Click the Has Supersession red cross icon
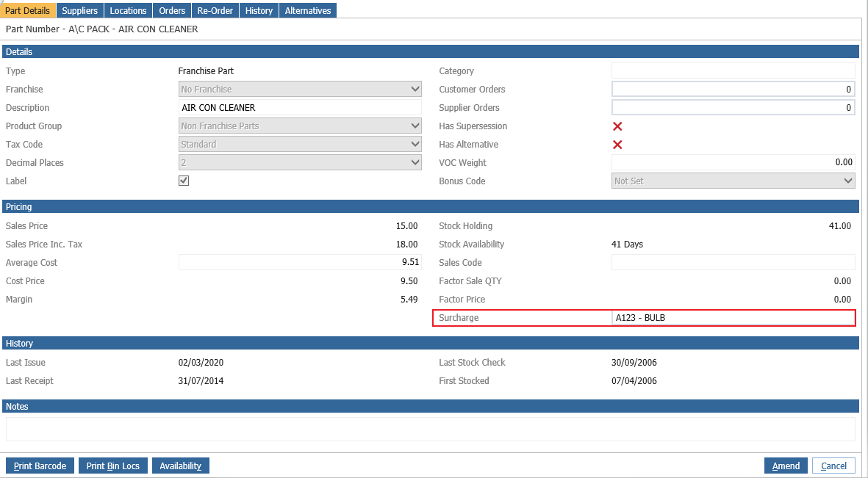The image size is (868, 478). tap(617, 126)
